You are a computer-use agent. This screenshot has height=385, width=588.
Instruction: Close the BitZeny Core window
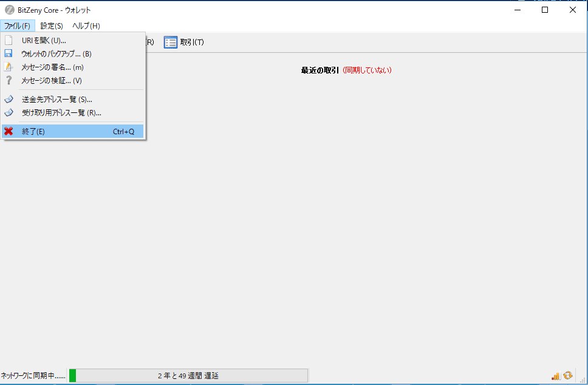click(573, 10)
